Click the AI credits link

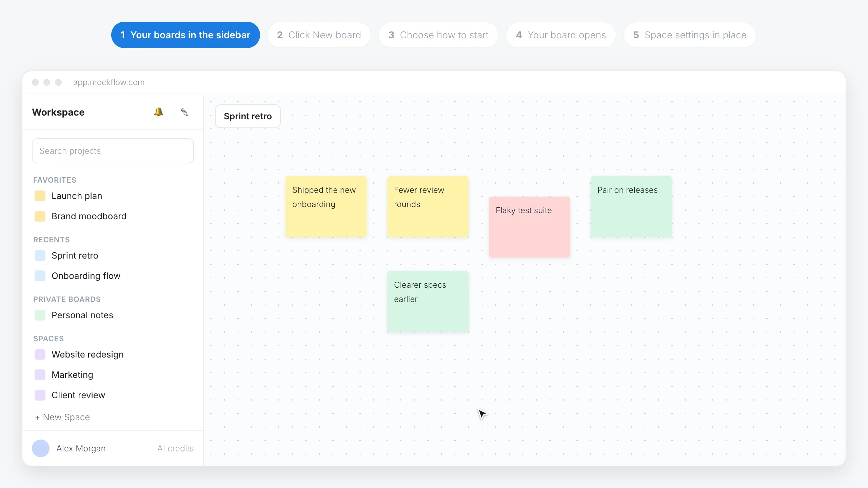click(x=175, y=448)
